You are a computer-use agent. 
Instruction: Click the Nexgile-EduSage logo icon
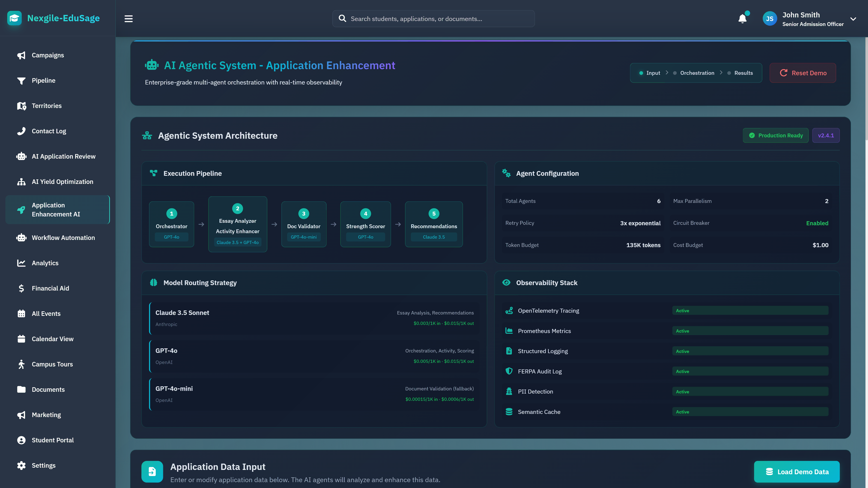[14, 18]
